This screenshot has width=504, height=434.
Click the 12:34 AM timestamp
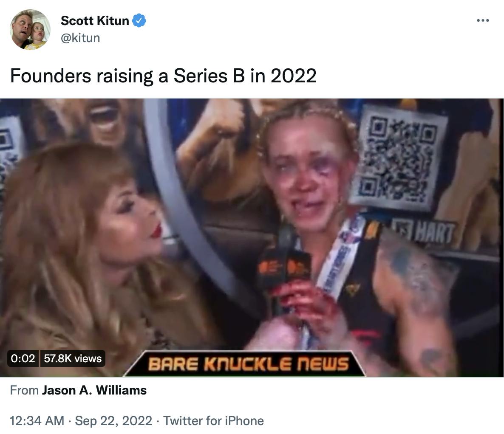[x=37, y=420]
